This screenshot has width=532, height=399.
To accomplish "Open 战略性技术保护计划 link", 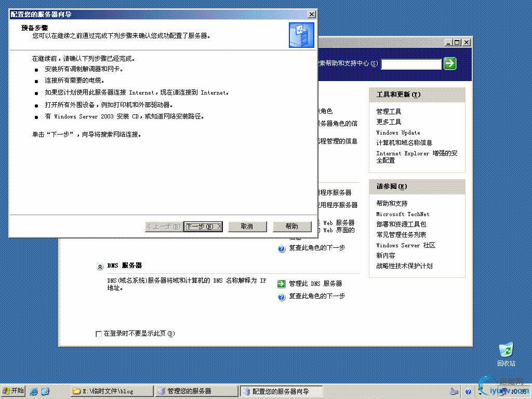I will point(404,266).
